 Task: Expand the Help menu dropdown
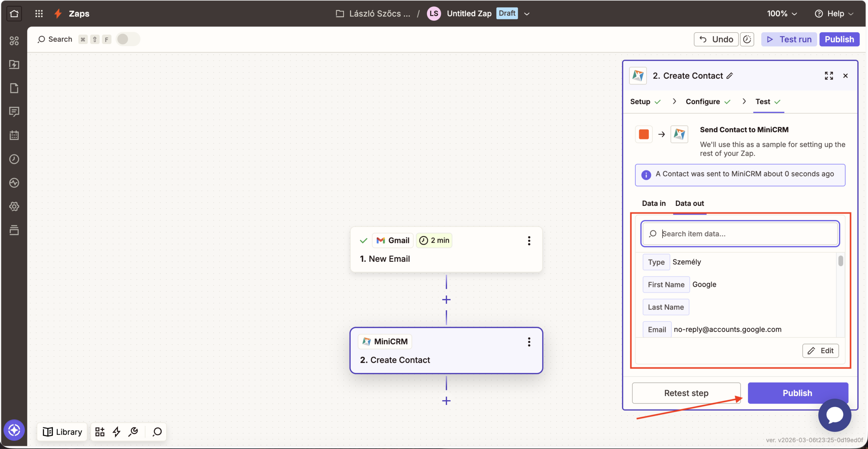834,14
